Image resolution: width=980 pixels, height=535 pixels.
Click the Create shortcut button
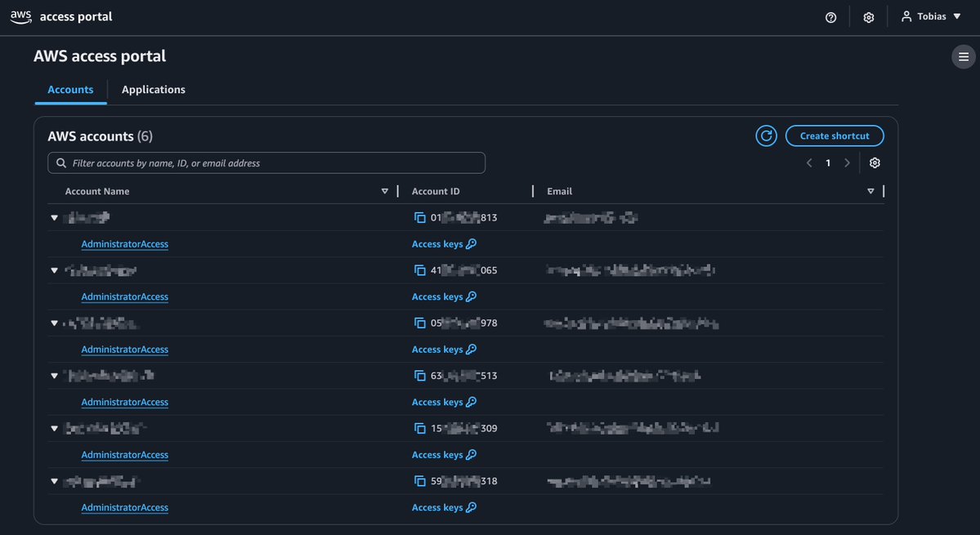(x=835, y=136)
